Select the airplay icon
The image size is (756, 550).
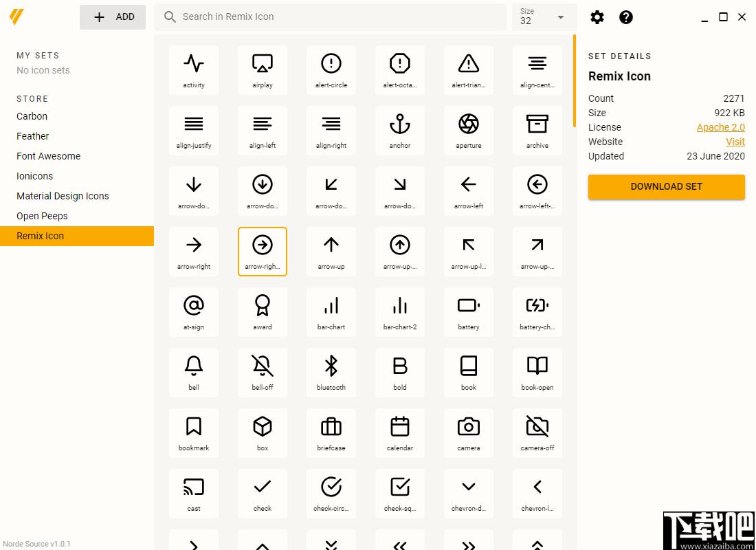(263, 70)
